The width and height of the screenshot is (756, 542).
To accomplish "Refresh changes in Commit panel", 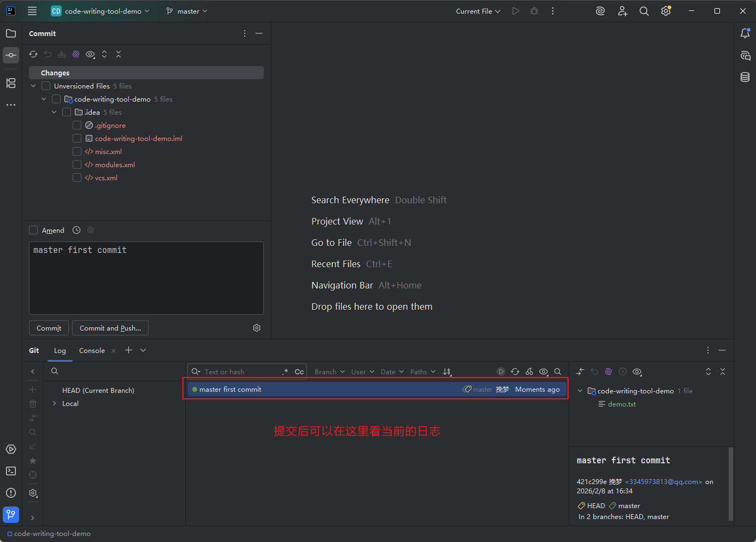I will point(33,54).
